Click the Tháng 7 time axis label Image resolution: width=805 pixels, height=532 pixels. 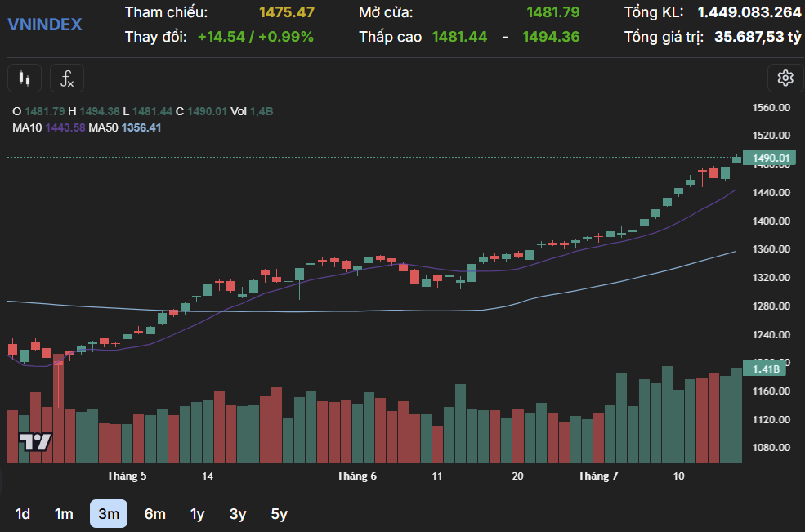click(598, 476)
